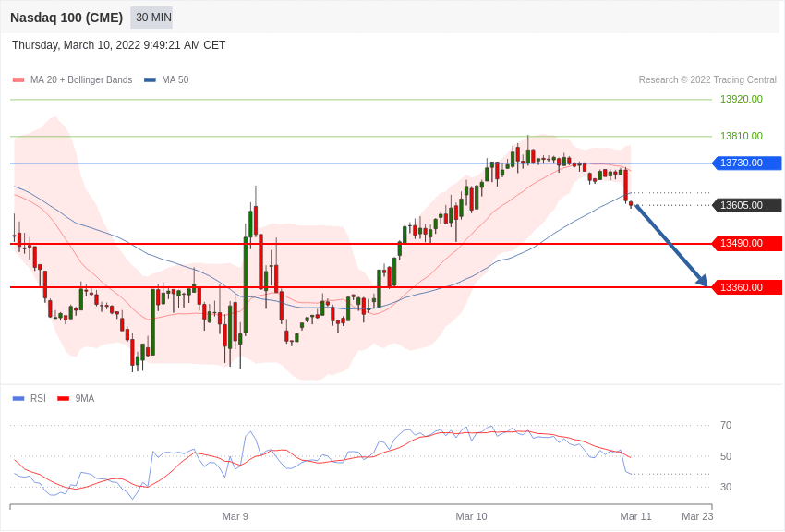Click the RSI blue legend swatch
This screenshot has height=532, width=785.
click(18, 398)
